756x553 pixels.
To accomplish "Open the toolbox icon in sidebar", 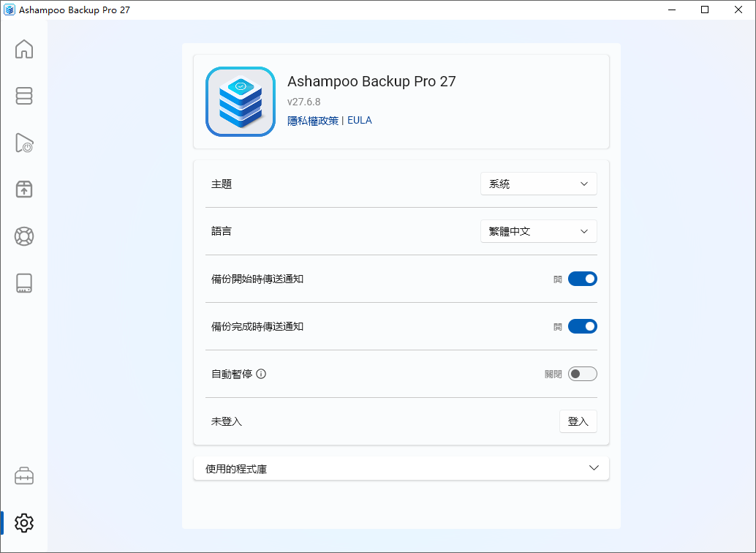I will click(24, 475).
